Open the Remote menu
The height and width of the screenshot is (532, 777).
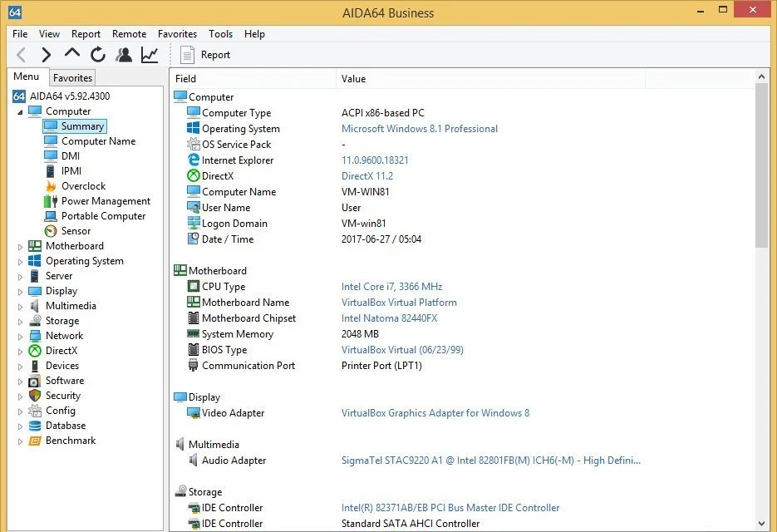coord(129,34)
